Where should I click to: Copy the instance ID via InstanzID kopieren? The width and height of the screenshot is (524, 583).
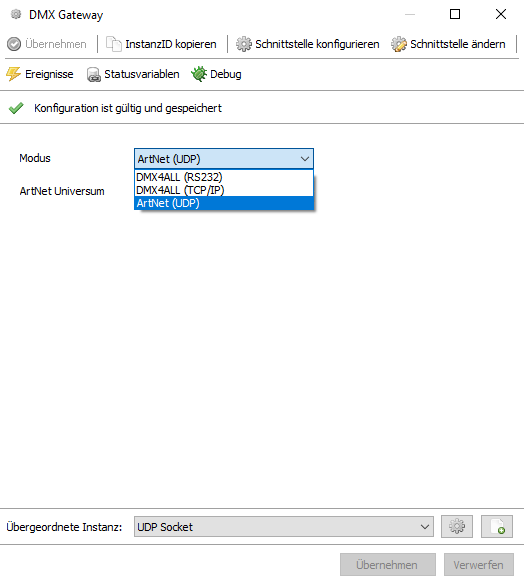point(161,44)
